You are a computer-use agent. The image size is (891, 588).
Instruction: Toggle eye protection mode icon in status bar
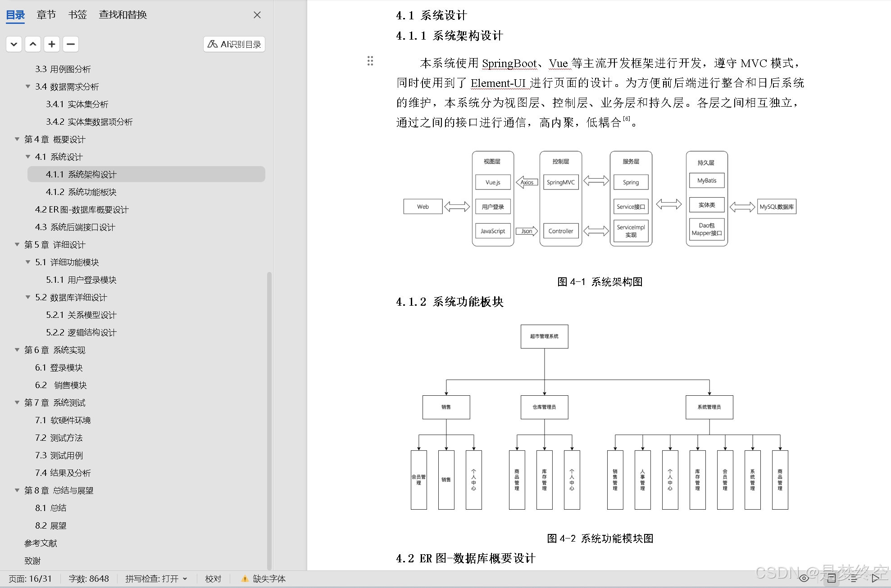pos(804,579)
